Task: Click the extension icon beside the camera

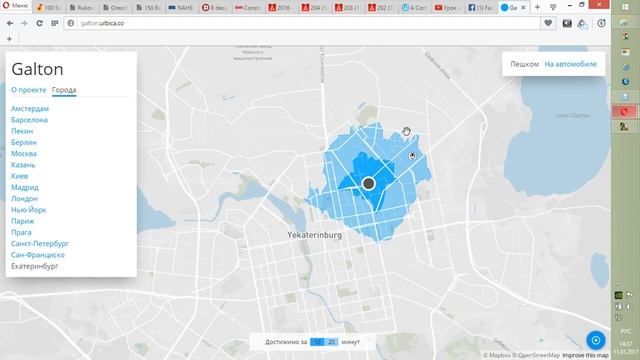Action: [x=582, y=24]
